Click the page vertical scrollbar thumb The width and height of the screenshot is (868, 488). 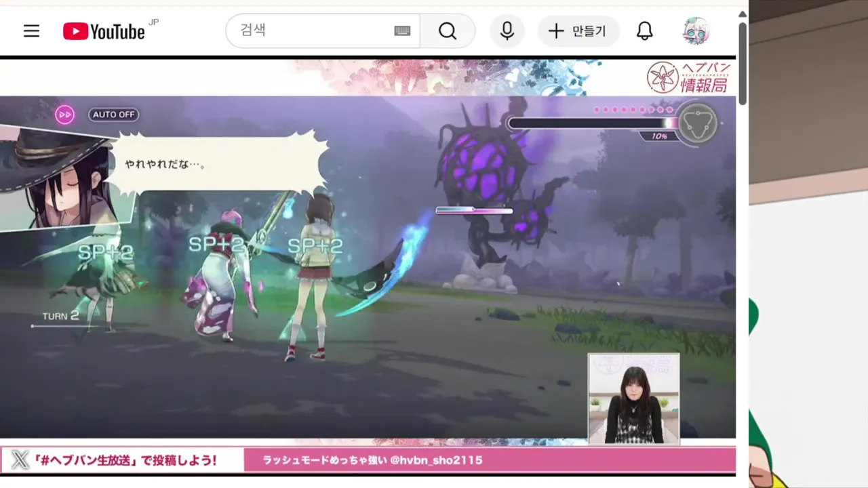click(x=743, y=62)
